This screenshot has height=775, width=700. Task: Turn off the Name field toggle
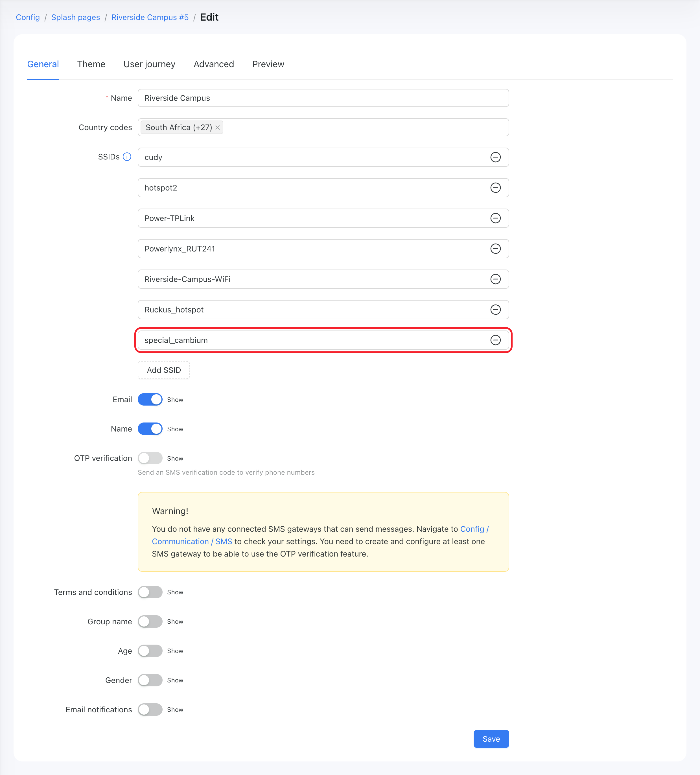(150, 429)
